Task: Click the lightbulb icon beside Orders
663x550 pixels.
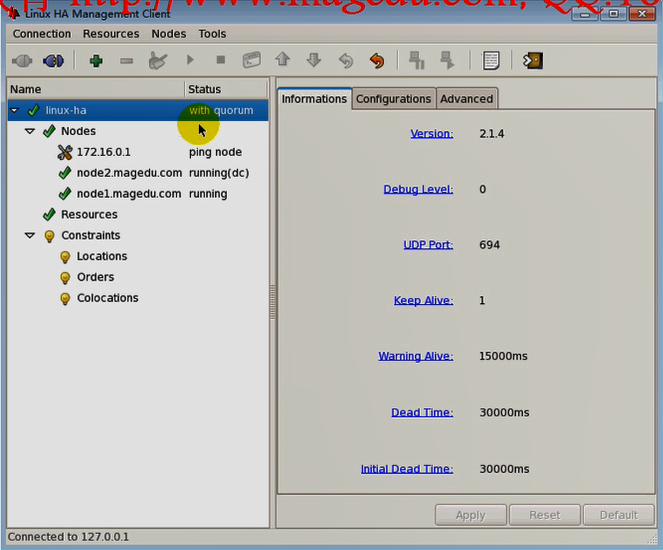Action: [65, 278]
